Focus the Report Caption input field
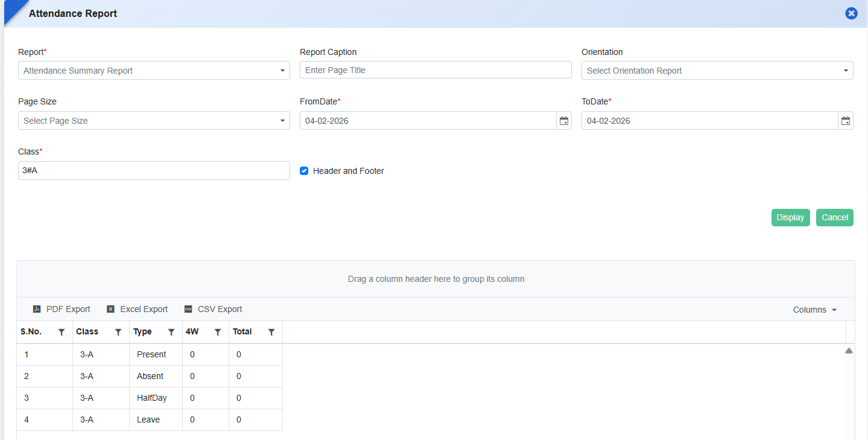This screenshot has width=868, height=440. point(436,70)
